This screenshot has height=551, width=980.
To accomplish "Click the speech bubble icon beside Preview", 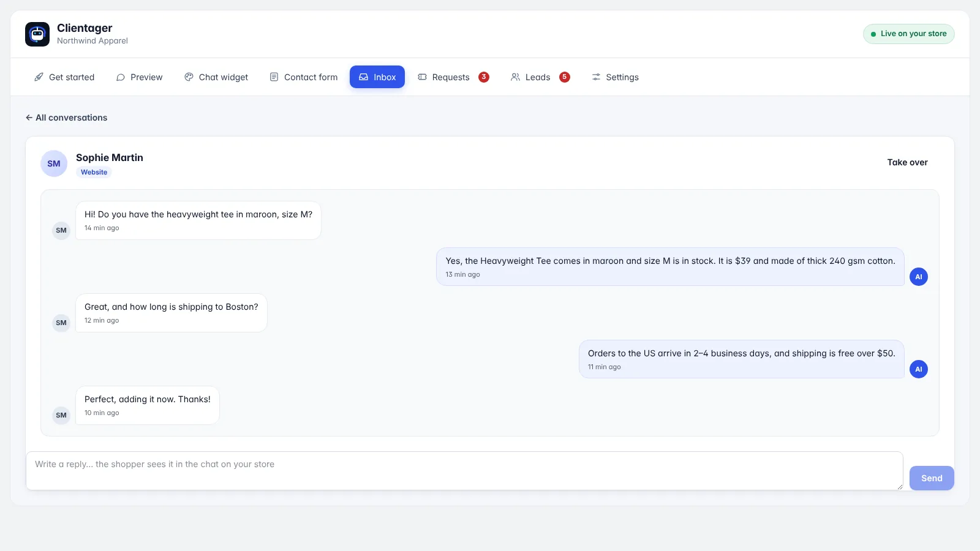I will click(121, 77).
